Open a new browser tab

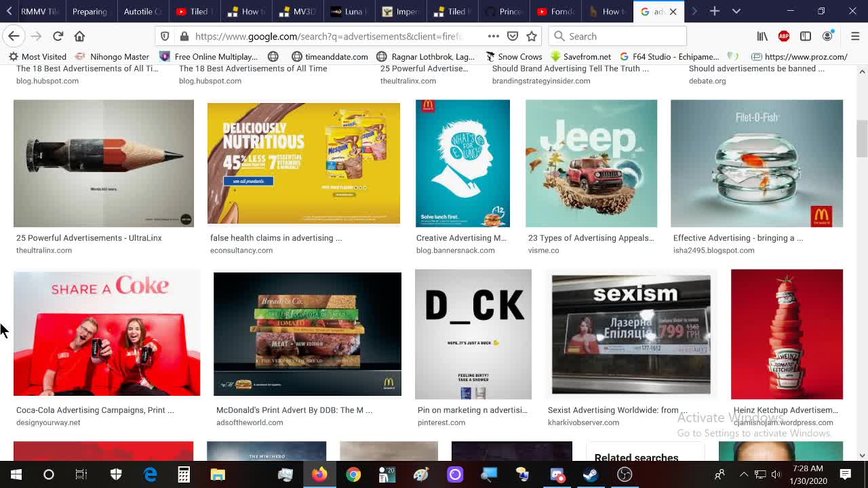[x=714, y=11]
